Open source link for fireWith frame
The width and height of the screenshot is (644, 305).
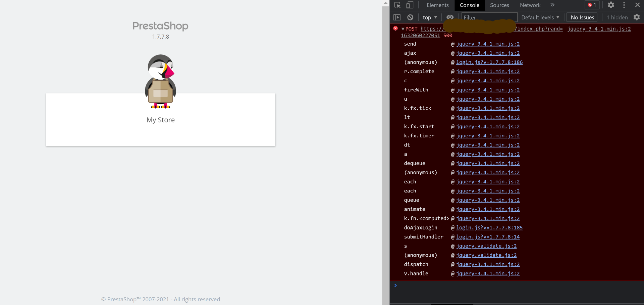point(488,90)
